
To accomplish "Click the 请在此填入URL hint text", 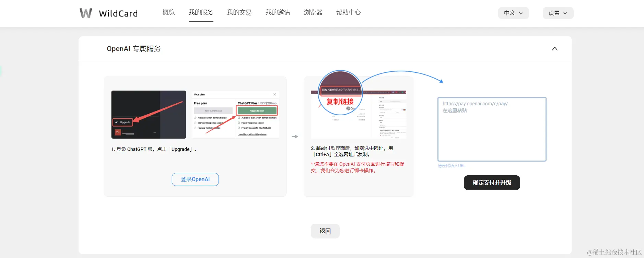I will pos(452,166).
